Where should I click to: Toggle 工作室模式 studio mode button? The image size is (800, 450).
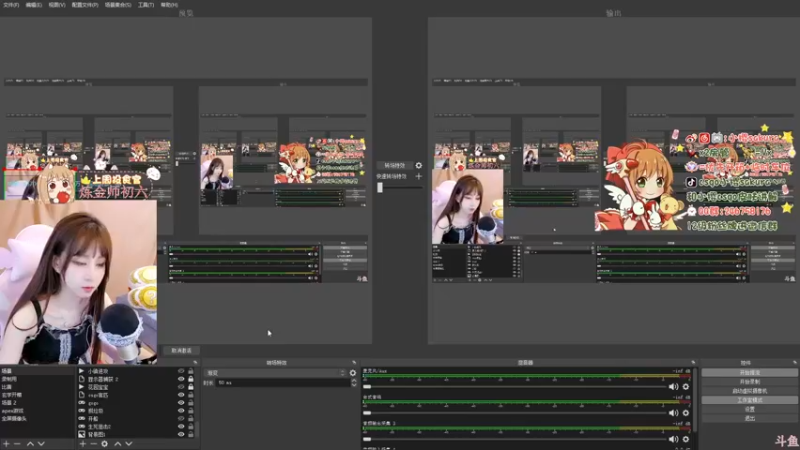(x=749, y=400)
